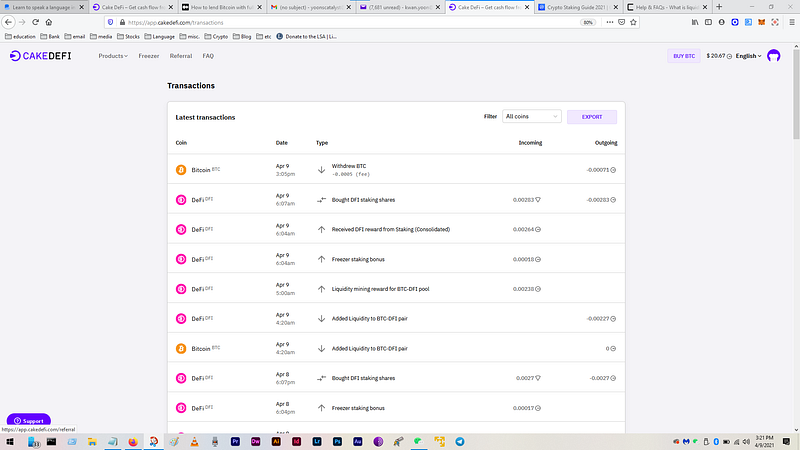The width and height of the screenshot is (800, 450).
Task: Click info icon next to -0.00227 outgoing
Action: pos(613,319)
